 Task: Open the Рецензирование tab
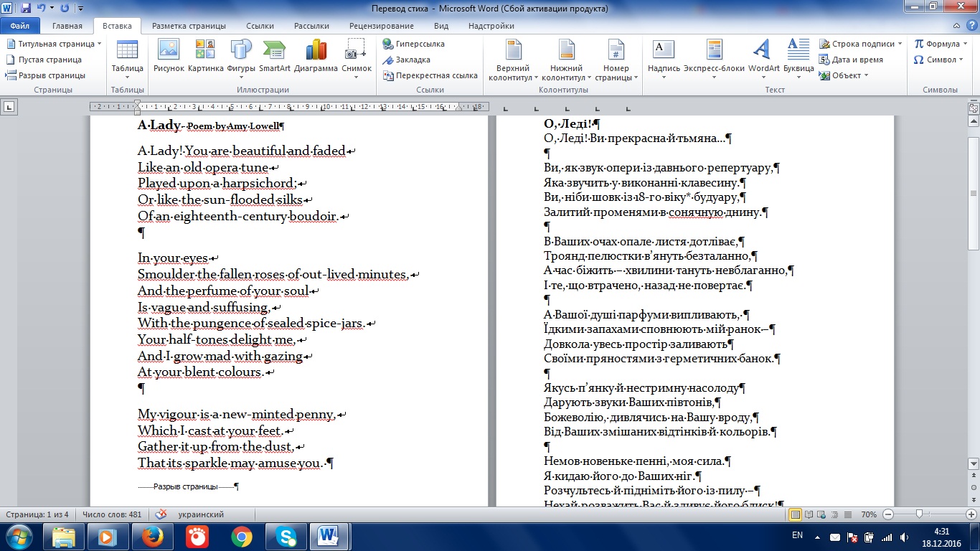(x=381, y=26)
